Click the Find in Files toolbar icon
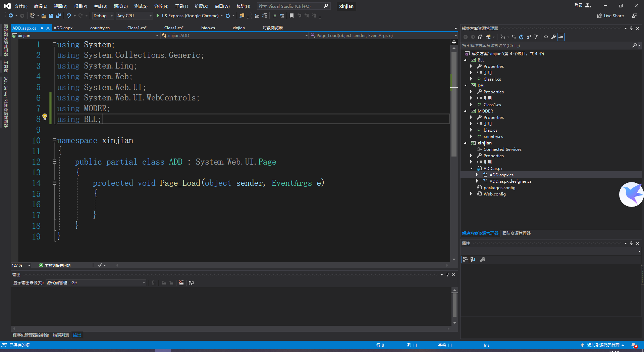 coord(242,16)
